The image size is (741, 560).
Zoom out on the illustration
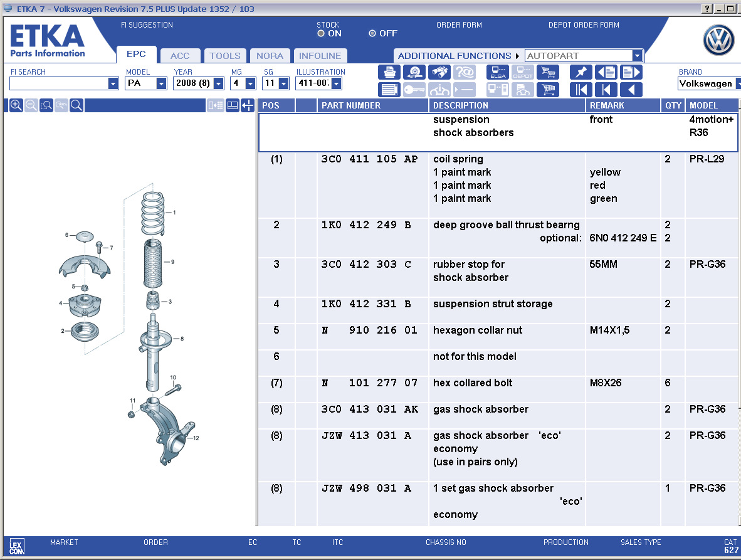[31, 105]
